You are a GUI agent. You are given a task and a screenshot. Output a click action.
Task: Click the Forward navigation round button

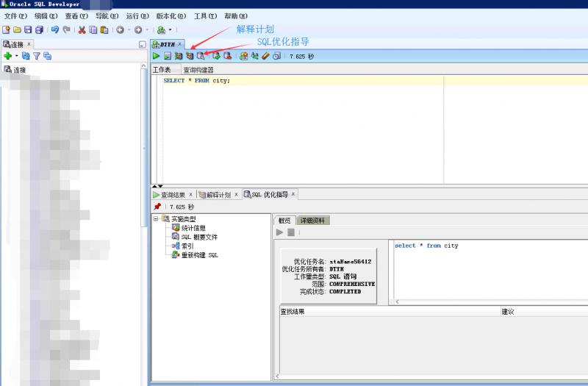[x=138, y=29]
